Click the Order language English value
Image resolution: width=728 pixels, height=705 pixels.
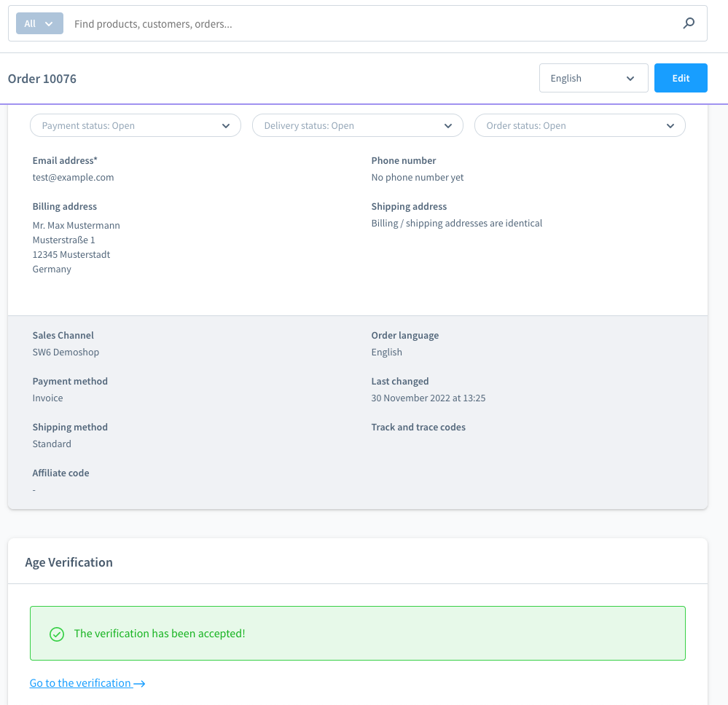point(386,352)
